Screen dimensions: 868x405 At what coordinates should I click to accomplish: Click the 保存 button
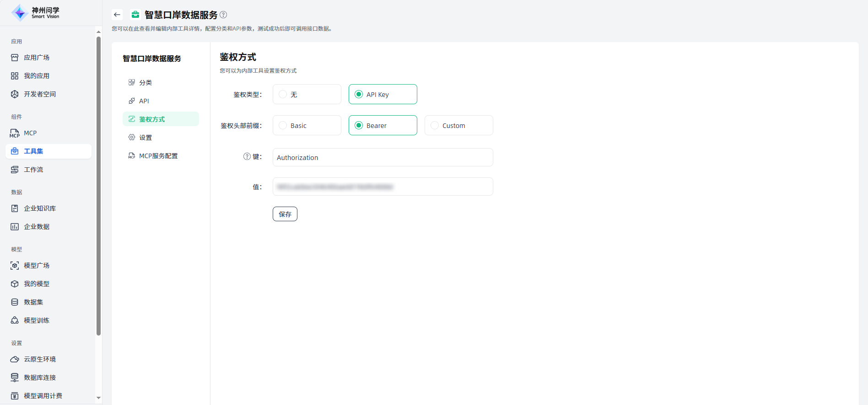click(285, 214)
